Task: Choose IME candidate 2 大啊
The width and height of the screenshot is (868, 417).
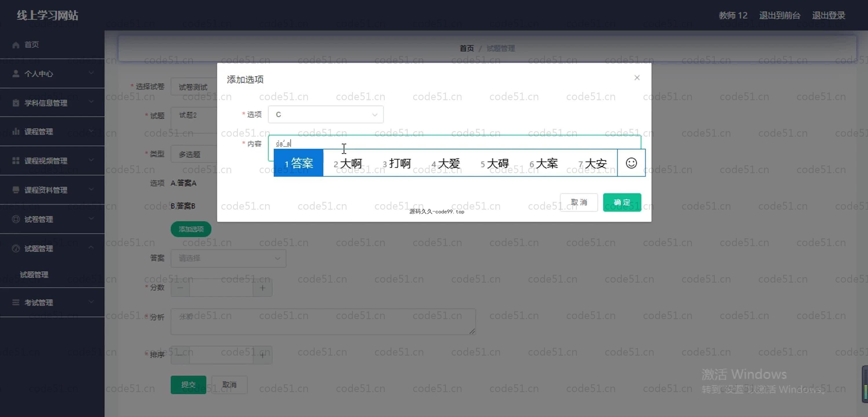Action: pos(347,163)
